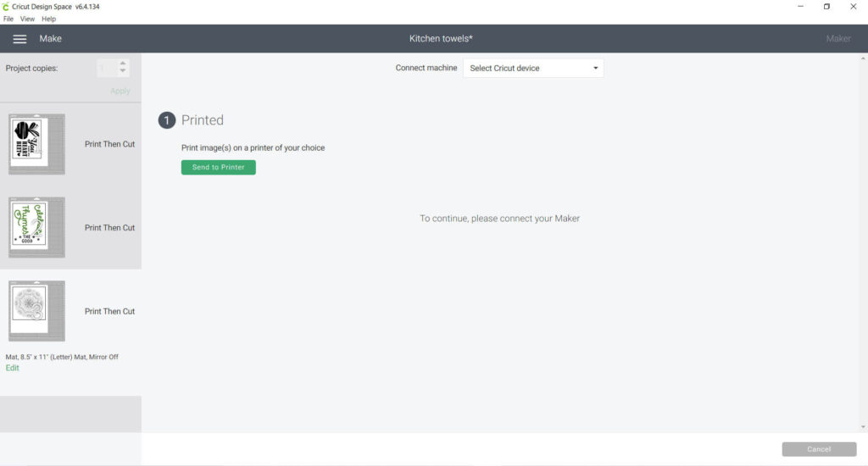Viewport: 868px width, 466px height.
Task: Click the Cancel button
Action: click(819, 449)
